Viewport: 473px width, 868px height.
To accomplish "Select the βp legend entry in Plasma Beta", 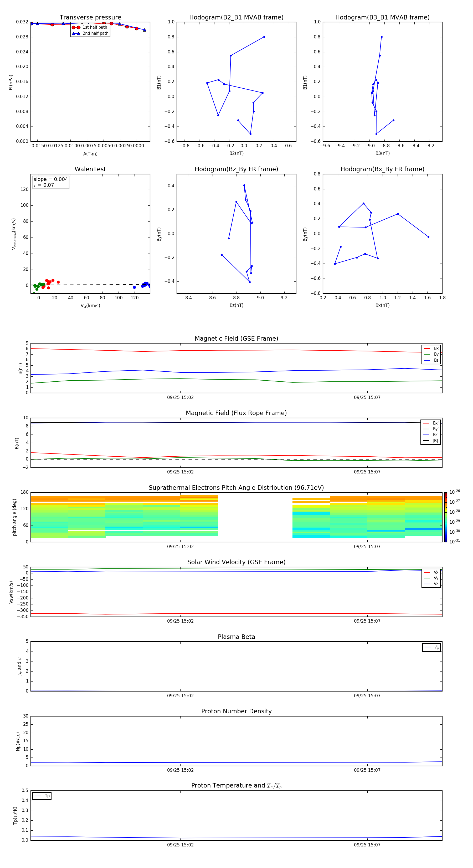I will point(431,647).
